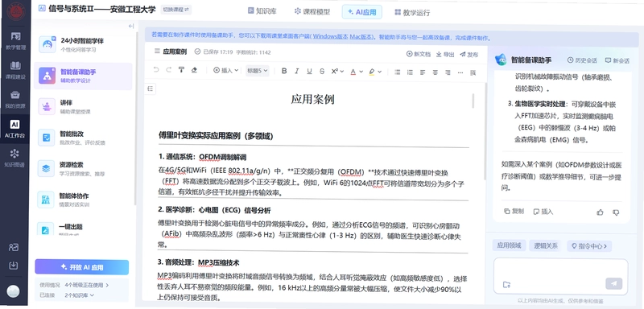Screen dimensions: 644x309
Task: Show more toolbar options (ellipsis)
Action: click(460, 72)
